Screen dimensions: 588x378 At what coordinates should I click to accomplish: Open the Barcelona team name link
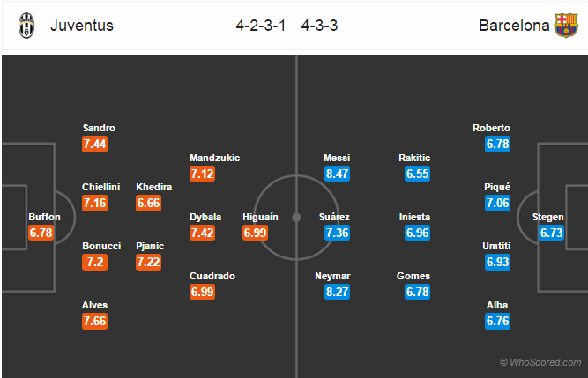click(514, 26)
